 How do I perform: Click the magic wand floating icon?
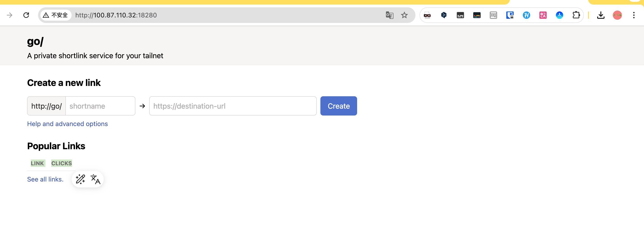[80, 179]
